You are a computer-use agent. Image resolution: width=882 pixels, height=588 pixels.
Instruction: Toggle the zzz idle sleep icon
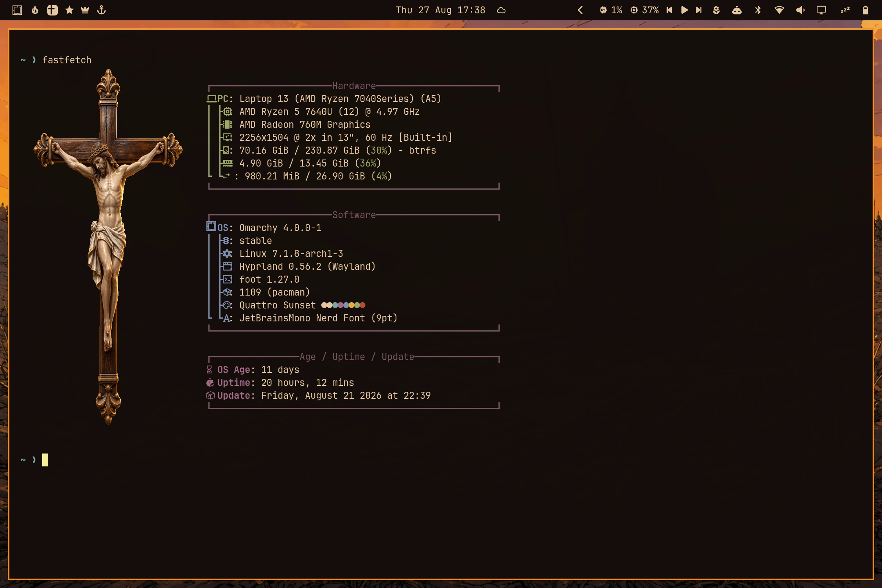pyautogui.click(x=845, y=10)
